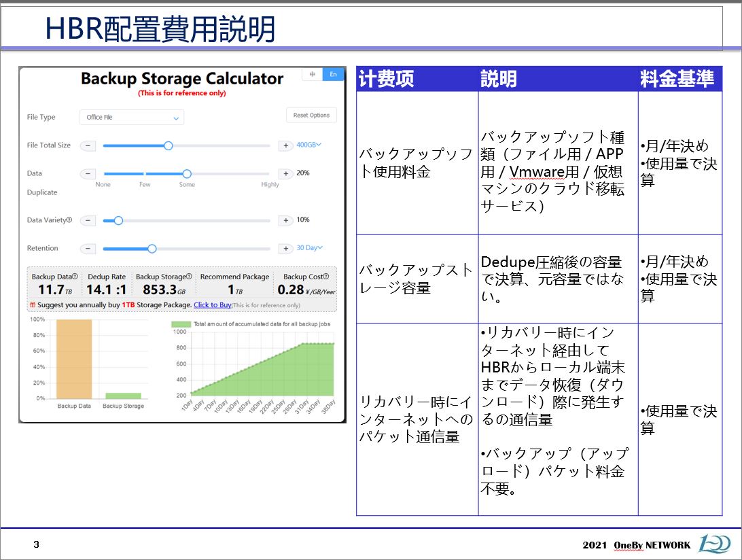
Task: Click the Data Duplicate slider handle
Action: (x=187, y=174)
